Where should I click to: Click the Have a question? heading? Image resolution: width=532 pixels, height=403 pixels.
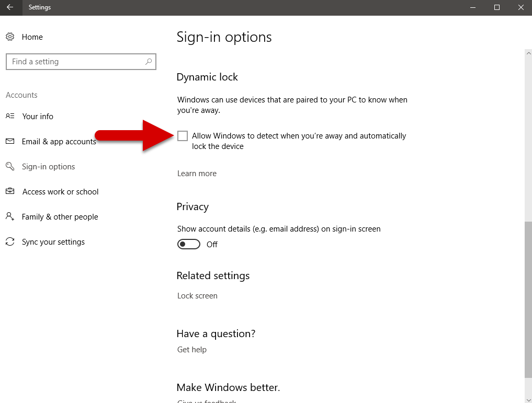(x=216, y=334)
